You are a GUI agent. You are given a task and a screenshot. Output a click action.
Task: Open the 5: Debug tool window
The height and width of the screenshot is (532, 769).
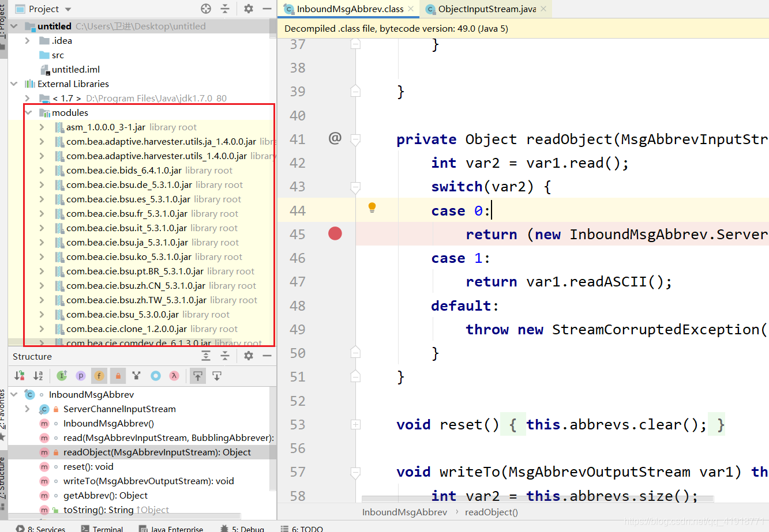[x=242, y=528]
